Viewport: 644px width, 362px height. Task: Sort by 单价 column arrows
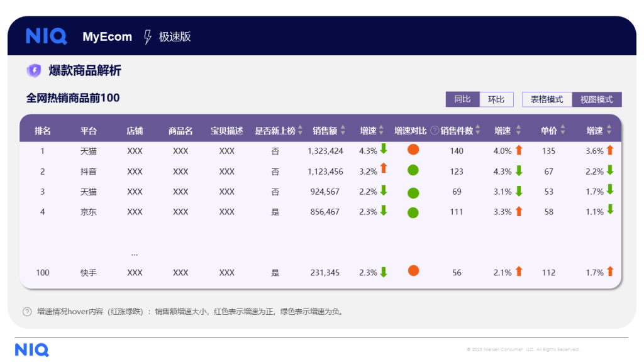click(563, 130)
